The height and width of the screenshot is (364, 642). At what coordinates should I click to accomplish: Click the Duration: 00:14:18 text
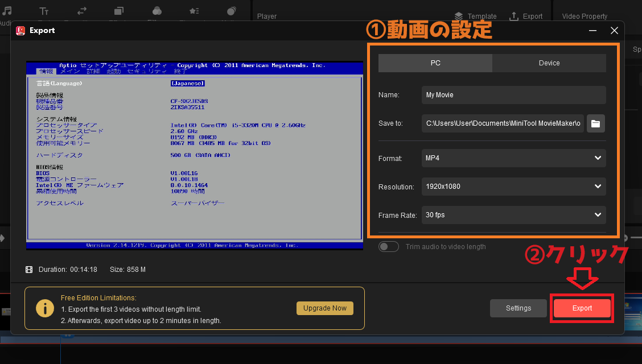pos(68,270)
